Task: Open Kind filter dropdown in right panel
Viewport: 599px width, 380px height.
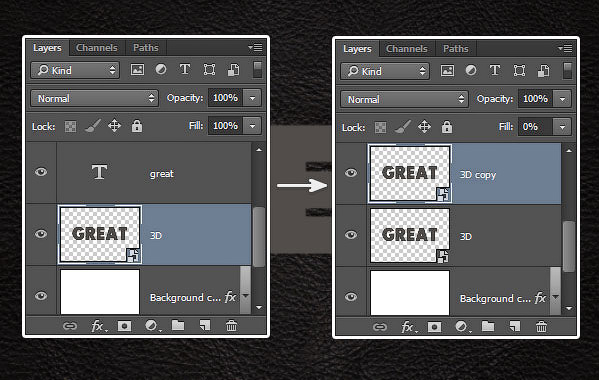Action: click(x=385, y=71)
